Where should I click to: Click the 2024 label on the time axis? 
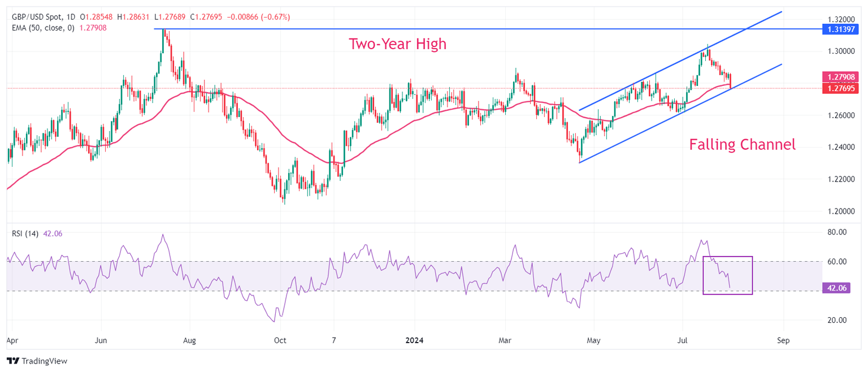point(414,341)
